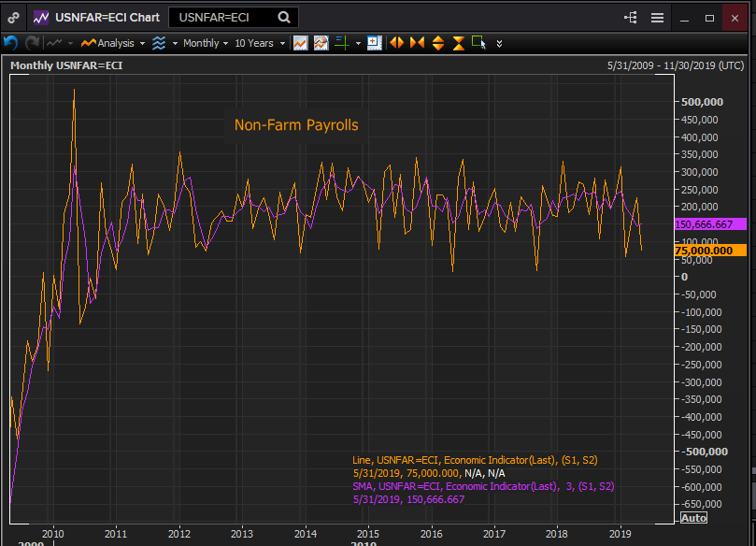Open the hamburger menu in title bar

click(x=657, y=18)
